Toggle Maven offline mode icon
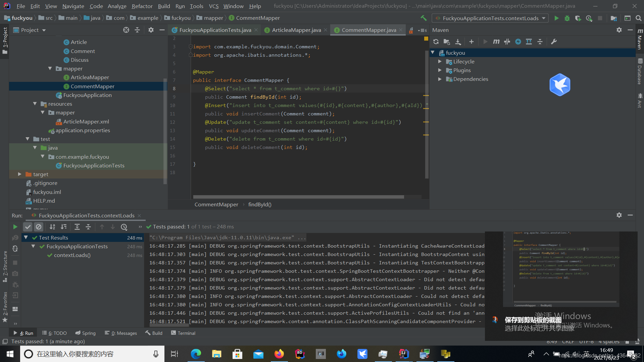The image size is (644, 362). pos(518,42)
